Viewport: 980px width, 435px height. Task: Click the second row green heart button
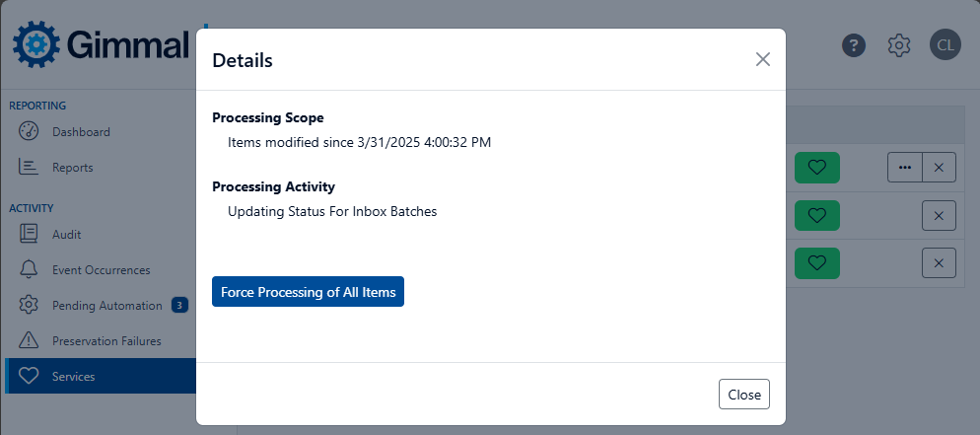point(816,215)
